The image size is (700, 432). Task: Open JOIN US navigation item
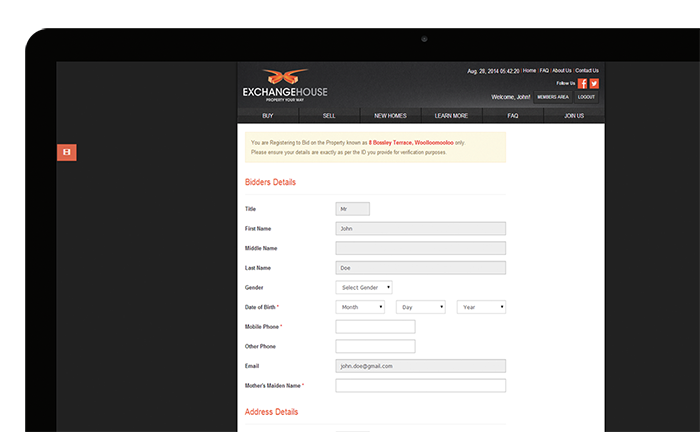pos(574,116)
